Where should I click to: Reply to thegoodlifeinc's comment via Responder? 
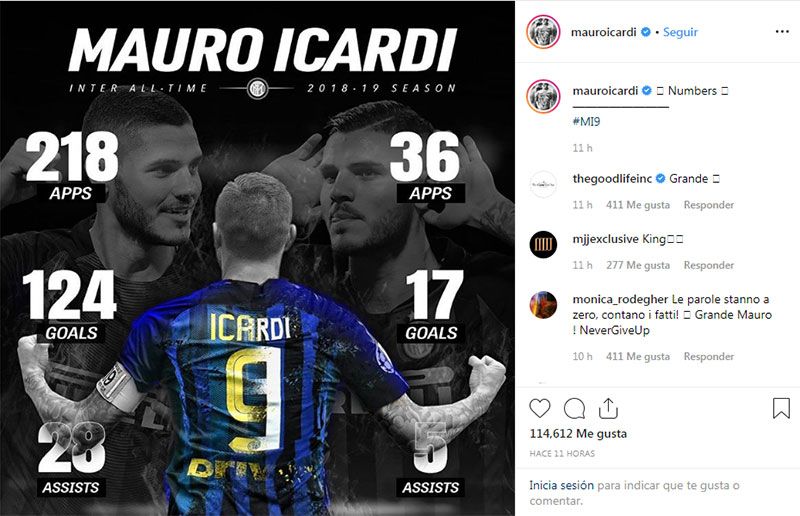tap(709, 205)
